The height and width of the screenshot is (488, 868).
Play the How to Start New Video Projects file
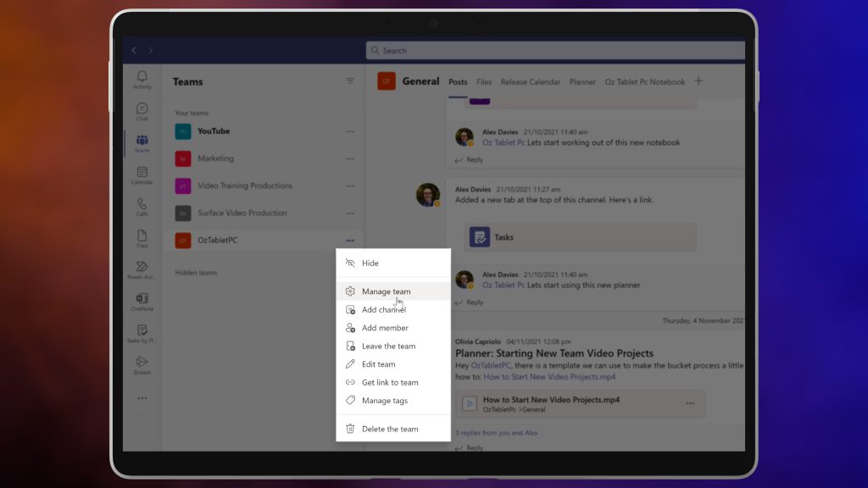click(470, 403)
